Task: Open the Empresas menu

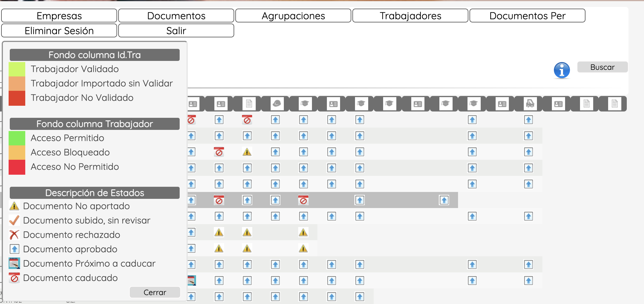Action: pos(59,16)
